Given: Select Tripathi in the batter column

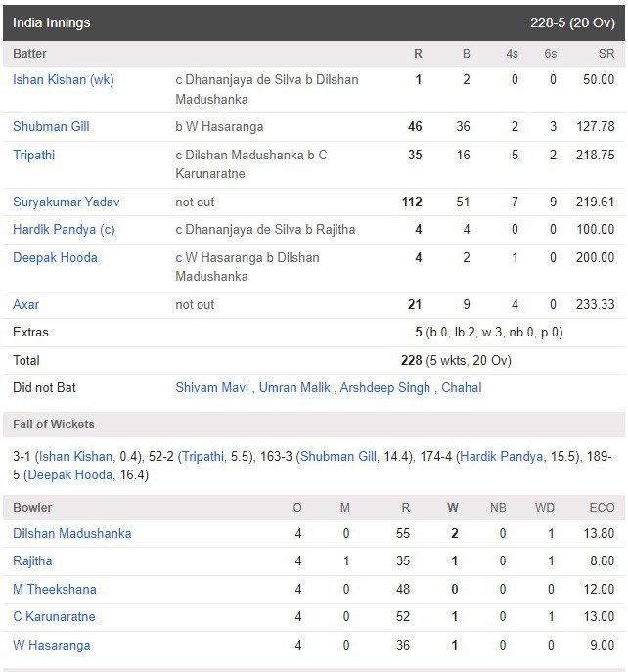Looking at the screenshot, I should click(34, 156).
